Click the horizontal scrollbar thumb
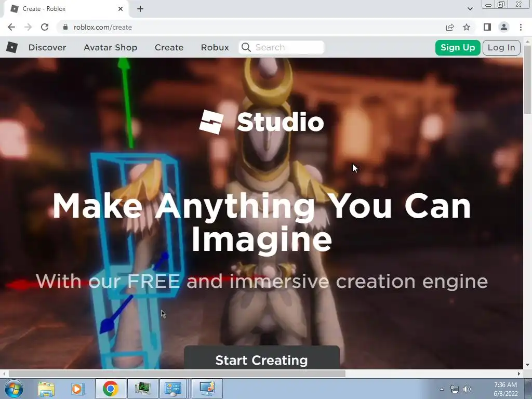 point(177,374)
